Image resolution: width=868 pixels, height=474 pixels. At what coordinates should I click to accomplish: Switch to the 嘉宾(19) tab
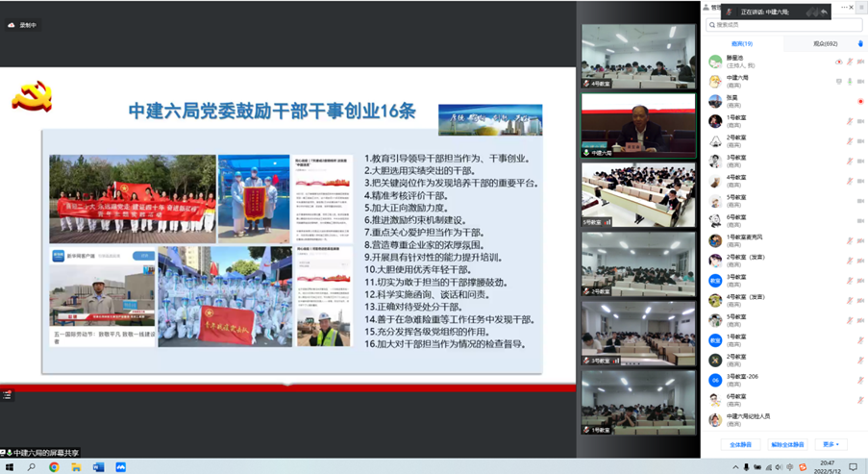(x=742, y=43)
